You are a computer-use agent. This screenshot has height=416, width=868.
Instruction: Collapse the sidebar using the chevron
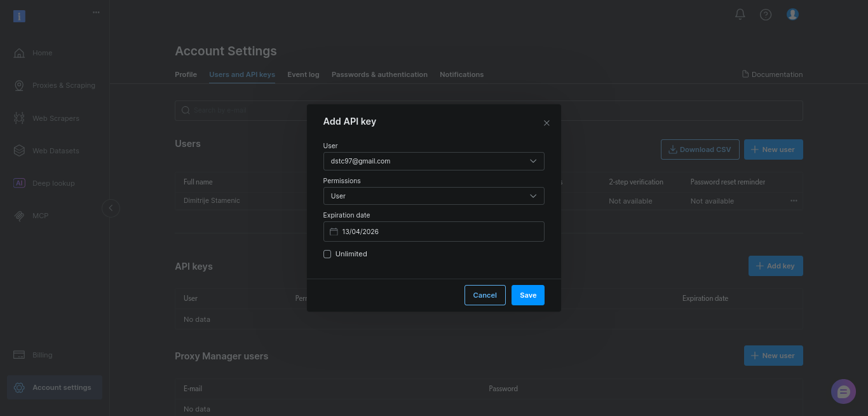(111, 208)
